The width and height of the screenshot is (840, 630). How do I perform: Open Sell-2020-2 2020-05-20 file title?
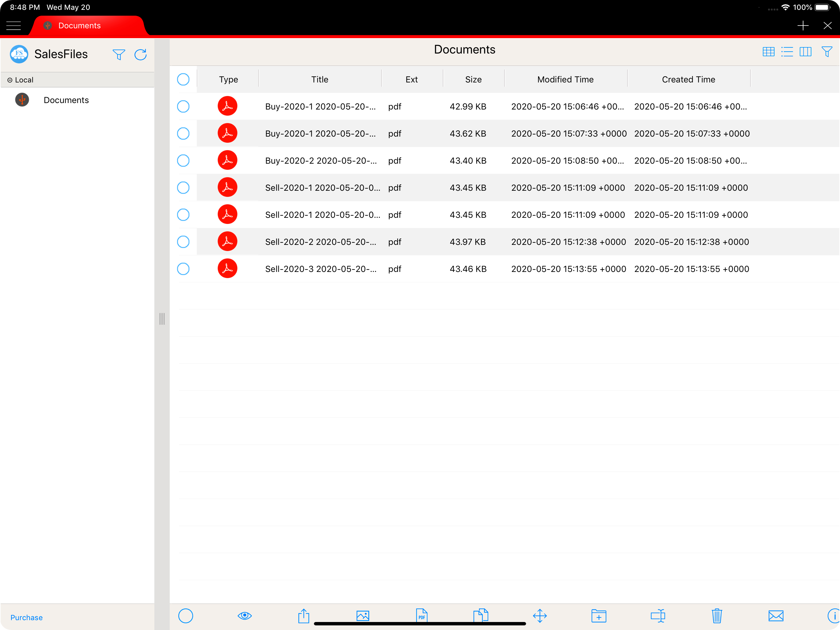point(321,242)
